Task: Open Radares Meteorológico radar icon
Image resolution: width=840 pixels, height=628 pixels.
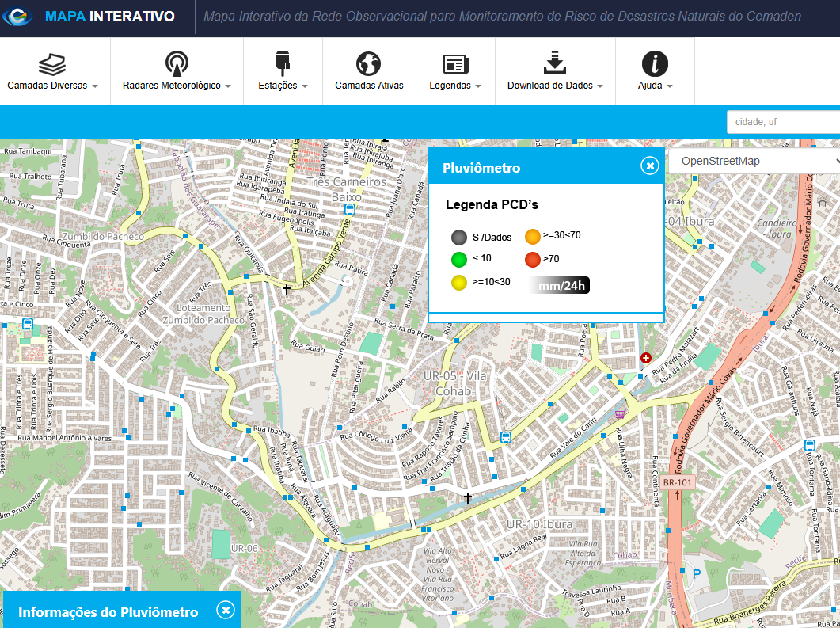Action: coord(177,64)
